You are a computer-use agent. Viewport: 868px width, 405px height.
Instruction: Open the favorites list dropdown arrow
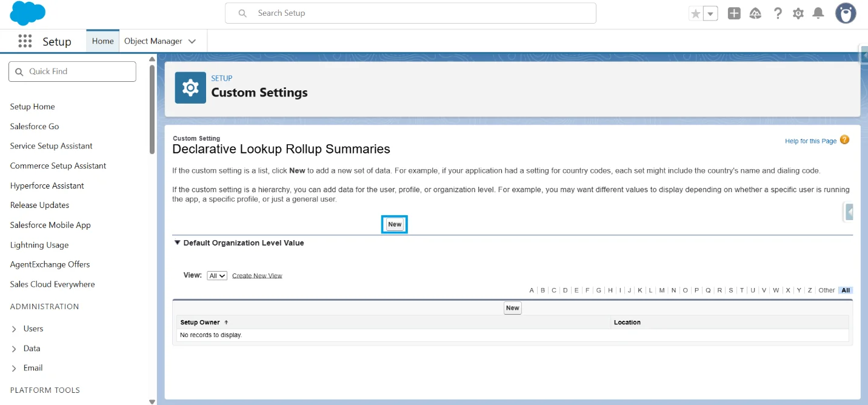coord(710,13)
